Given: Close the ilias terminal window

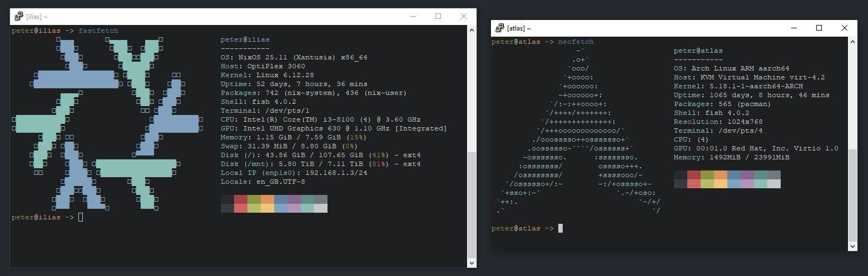Looking at the screenshot, I should tap(463, 17).
